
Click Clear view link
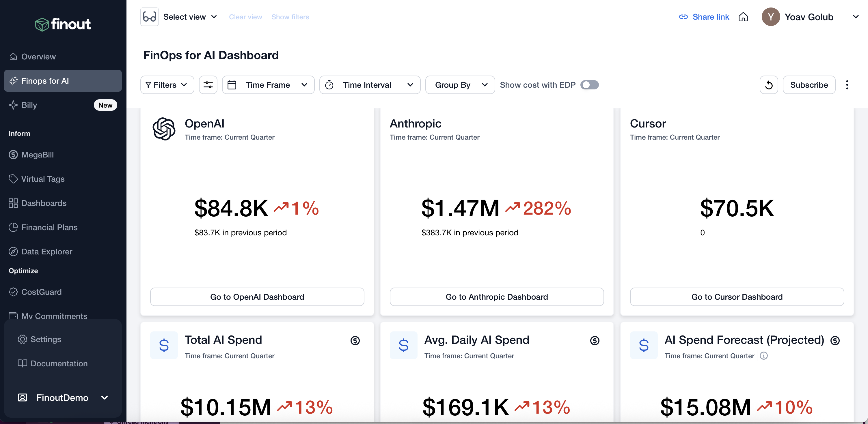coord(245,17)
